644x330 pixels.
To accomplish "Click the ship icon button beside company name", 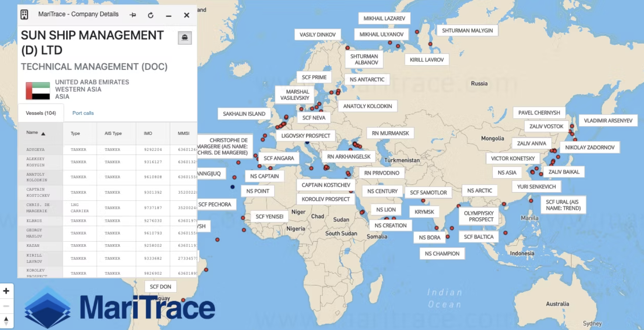I will pyautogui.click(x=185, y=38).
